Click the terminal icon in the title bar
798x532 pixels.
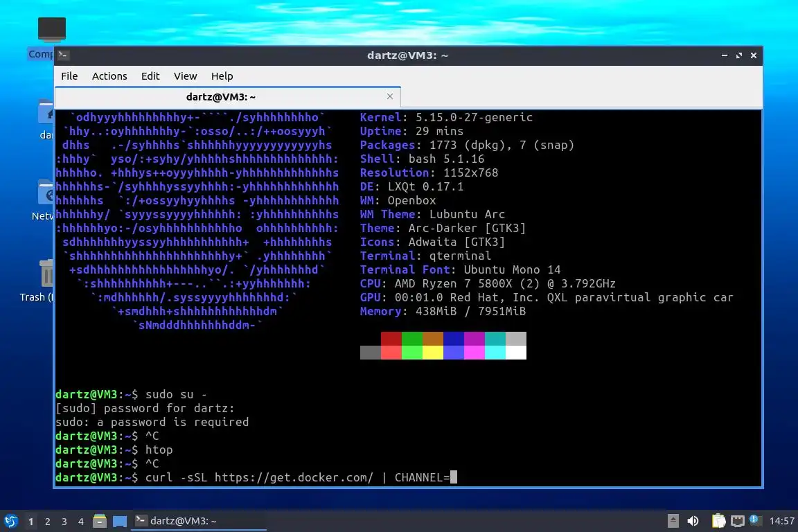click(63, 55)
